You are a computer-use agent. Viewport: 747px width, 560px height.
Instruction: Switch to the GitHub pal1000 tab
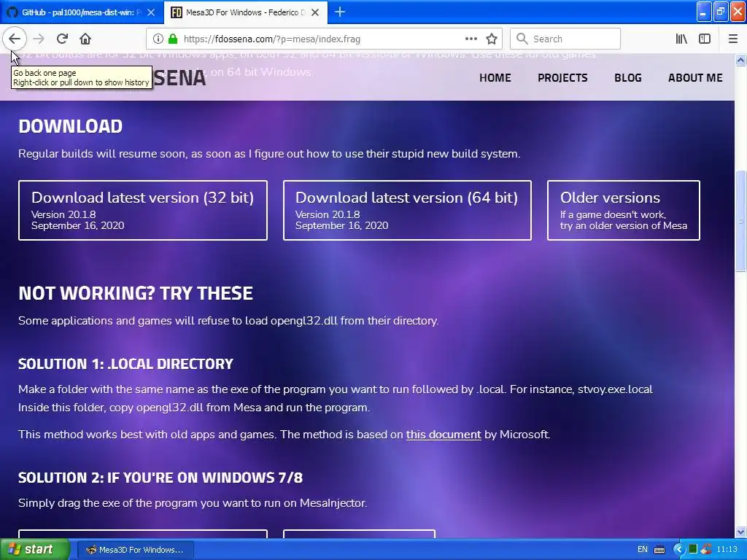81,12
